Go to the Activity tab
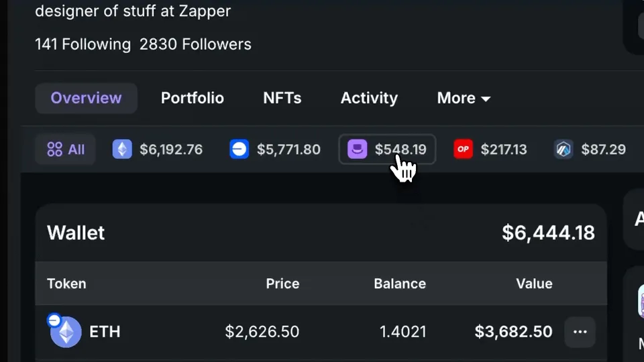This screenshot has height=362, width=644. coord(369,98)
